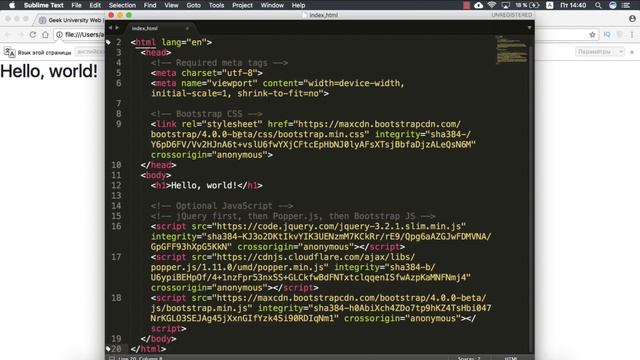Click the jquery script src line 16
Viewport: 640px width, 360px height.
click(x=308, y=226)
